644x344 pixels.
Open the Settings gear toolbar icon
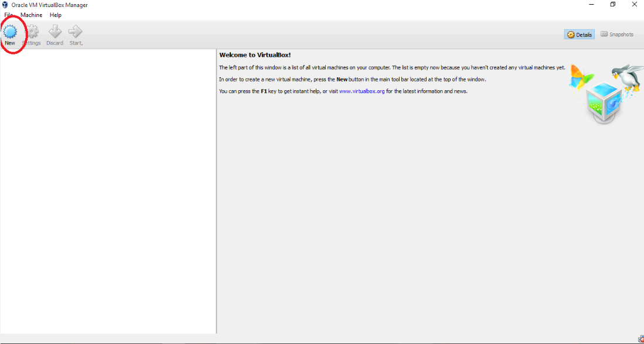32,32
